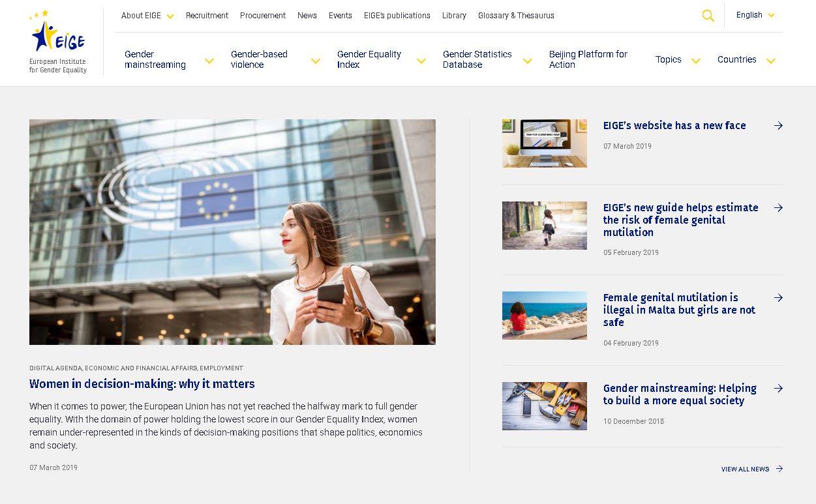Click arrow beside Malta genital mutilation article

(778, 298)
